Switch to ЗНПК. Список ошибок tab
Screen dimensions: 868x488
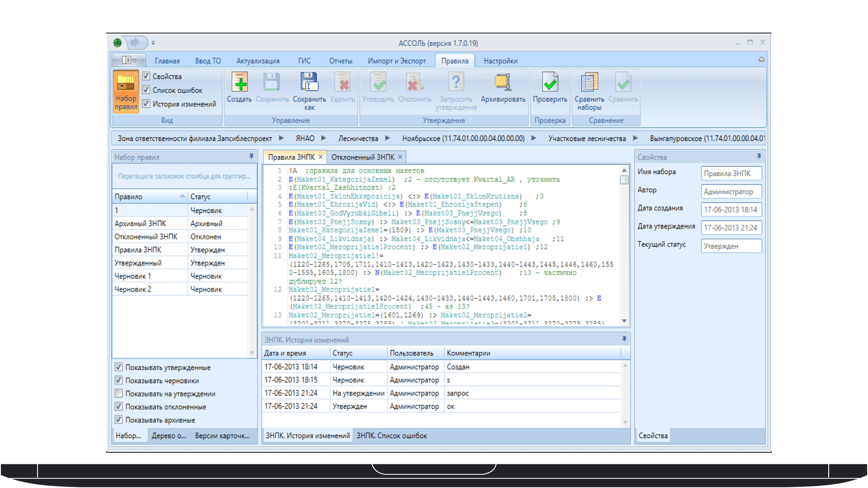[392, 436]
